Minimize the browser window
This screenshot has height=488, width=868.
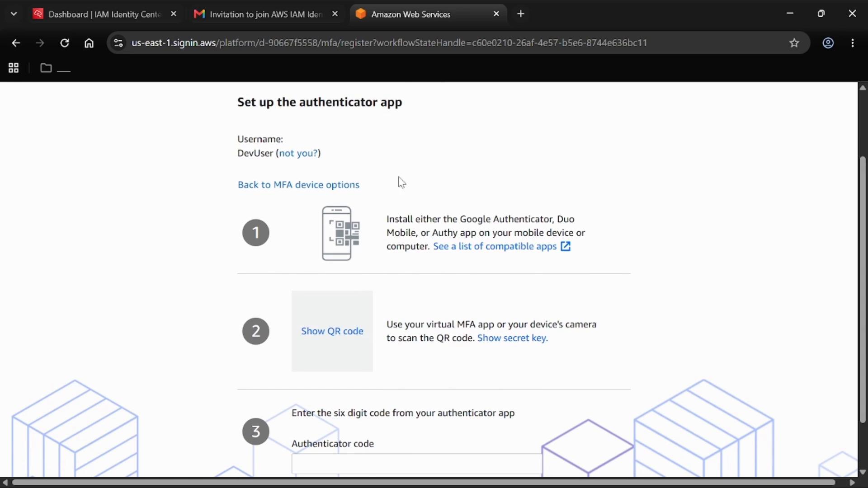click(790, 14)
